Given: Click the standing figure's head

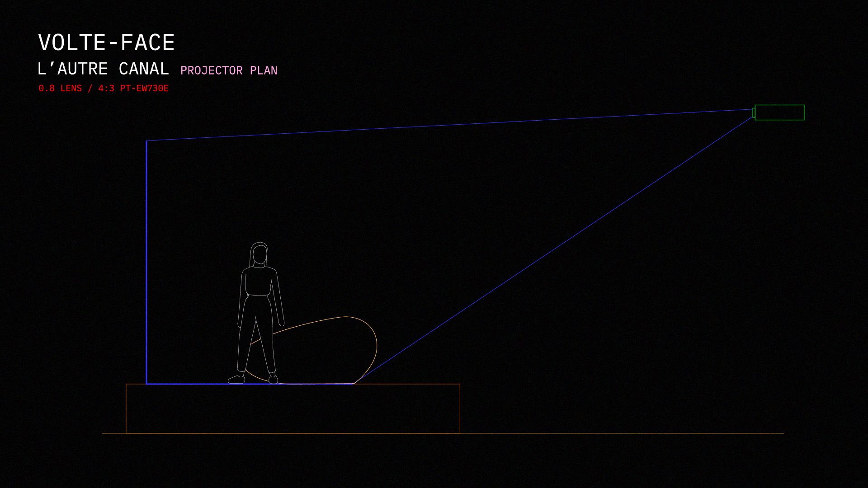Looking at the screenshot, I should 259,254.
